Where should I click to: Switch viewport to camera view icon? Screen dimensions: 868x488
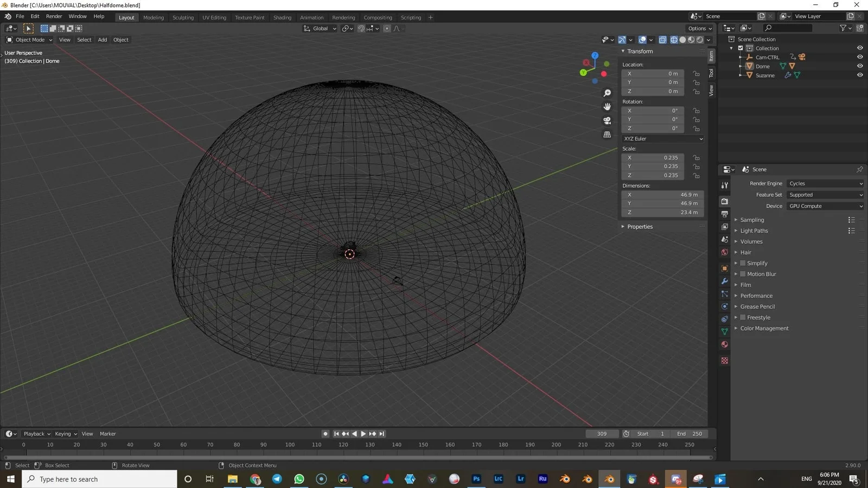(x=608, y=120)
